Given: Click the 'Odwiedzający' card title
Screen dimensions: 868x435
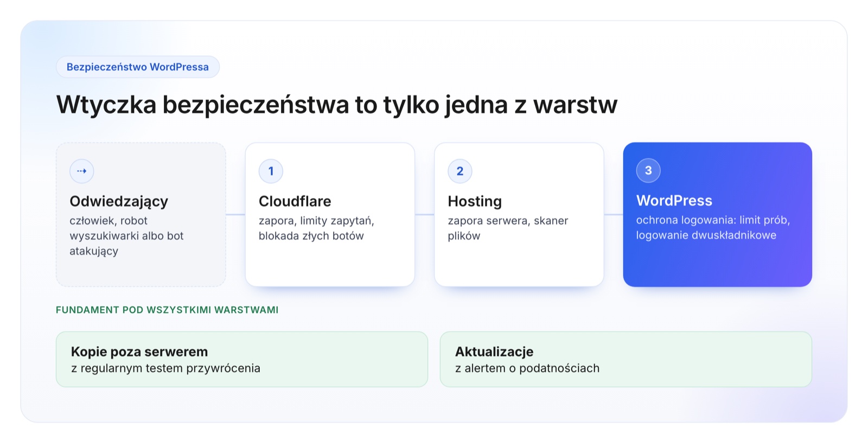Looking at the screenshot, I should pos(119,201).
